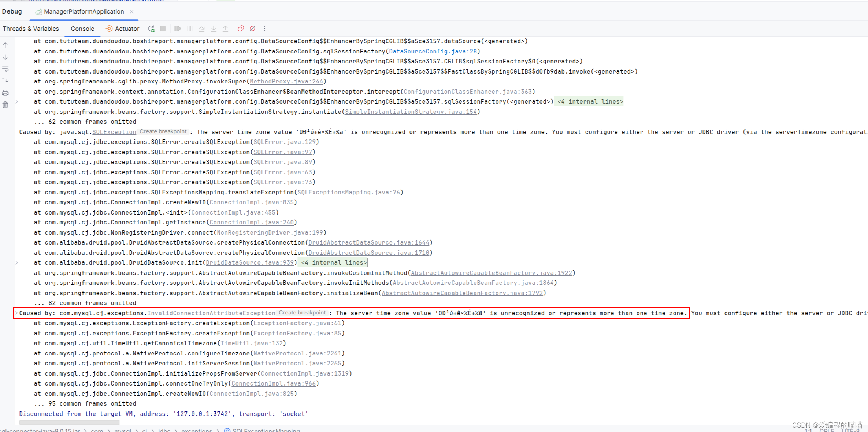Open MethodProxy.java:244 link
868x432 pixels.
(286, 82)
